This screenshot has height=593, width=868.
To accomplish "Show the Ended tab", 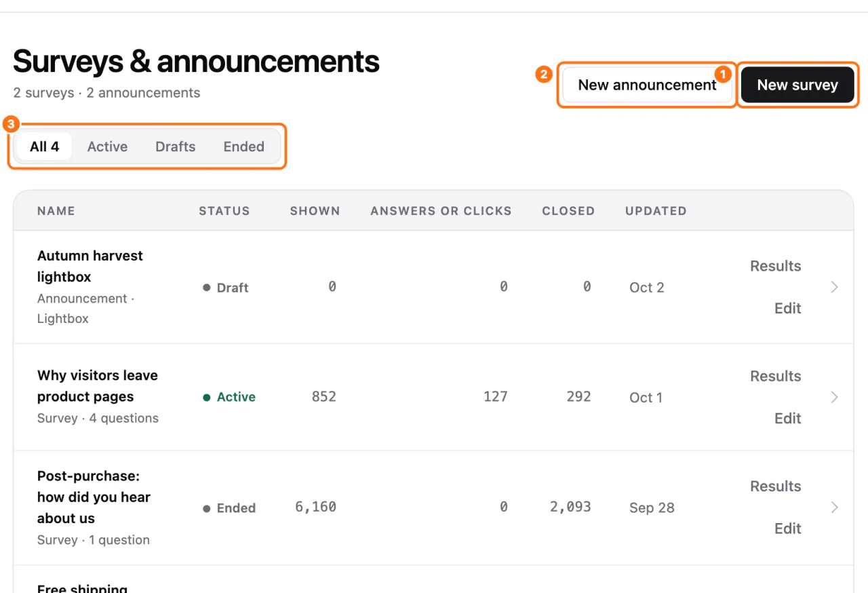I will 244,147.
